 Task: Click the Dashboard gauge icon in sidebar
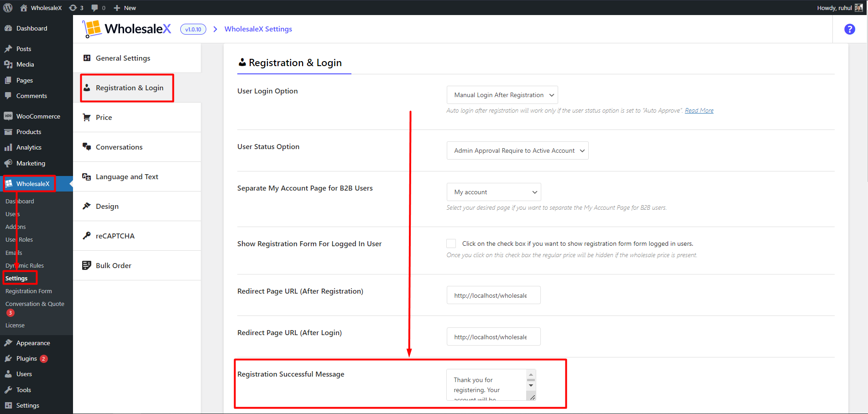pyautogui.click(x=8, y=28)
